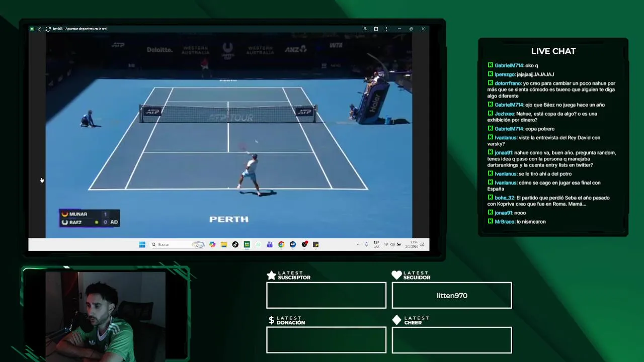Click the diamond icon beside Latest Cheer

pos(396,320)
